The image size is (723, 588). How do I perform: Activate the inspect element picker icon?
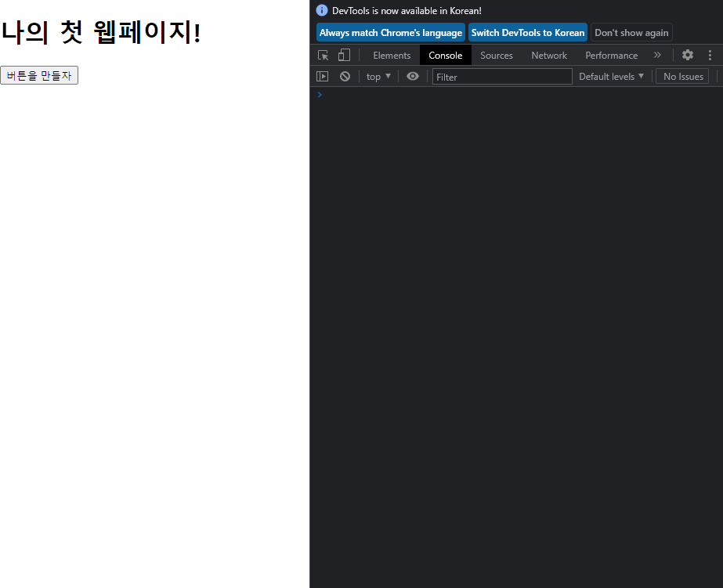(324, 56)
